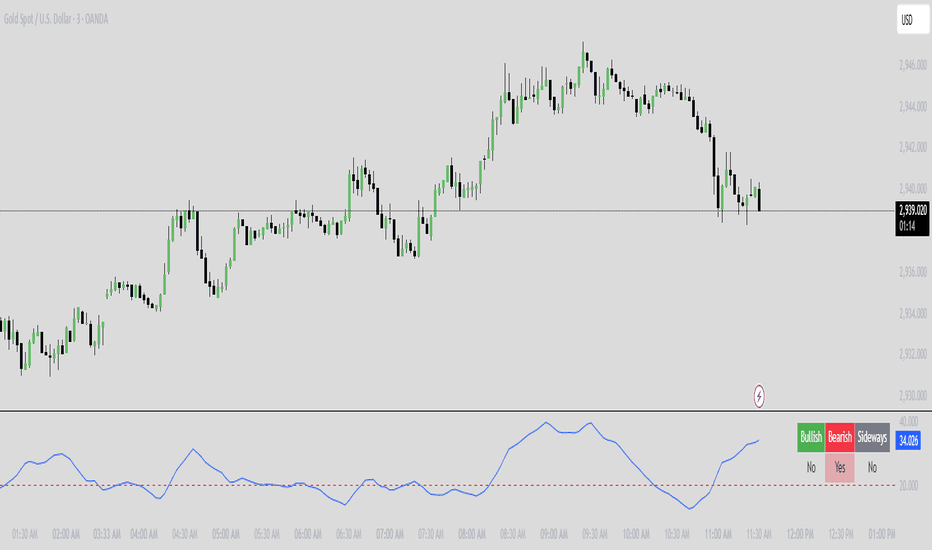Image resolution: width=932 pixels, height=550 pixels.
Task: Click the current price label 2,939.020
Action: coord(912,210)
